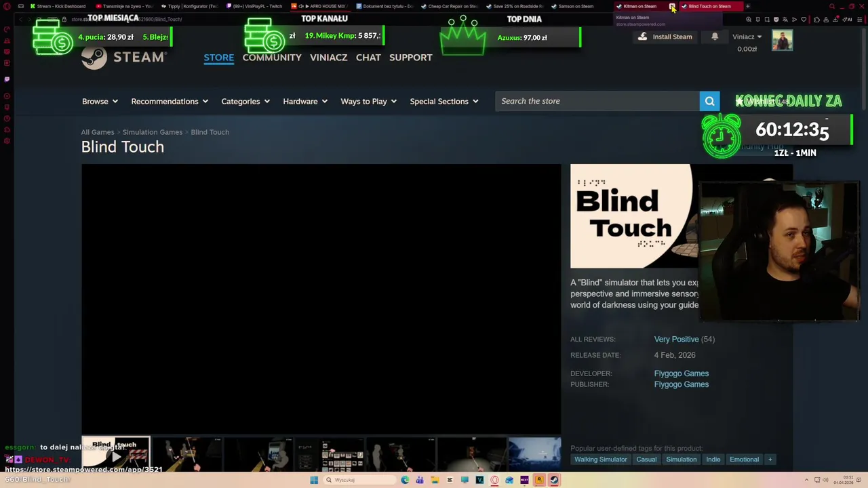This screenshot has width=868, height=488.
Task: Open CHAT in Steam header
Action: (x=368, y=58)
